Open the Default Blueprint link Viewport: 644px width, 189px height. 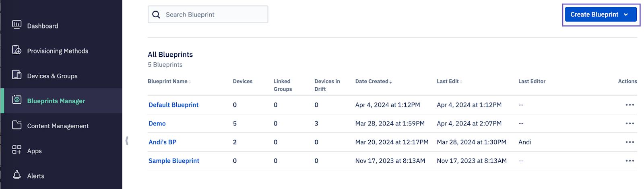173,105
